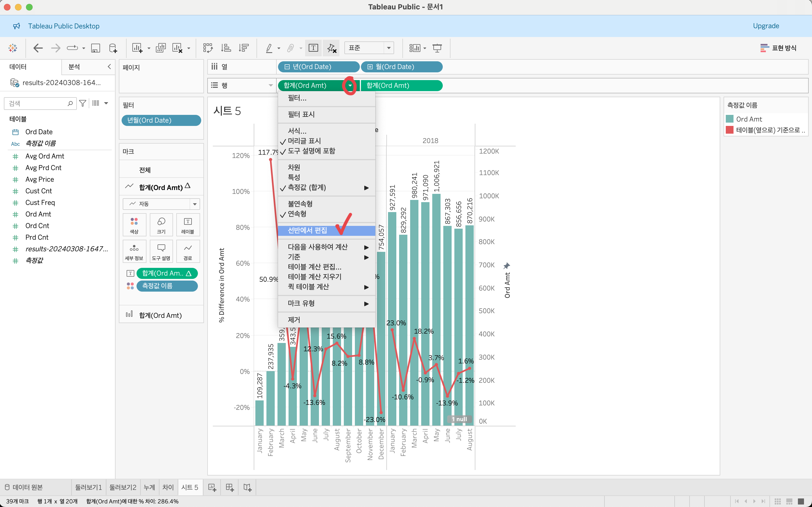Toggle 도구 설명에 포함 menu option
The height and width of the screenshot is (507, 812).
[311, 151]
